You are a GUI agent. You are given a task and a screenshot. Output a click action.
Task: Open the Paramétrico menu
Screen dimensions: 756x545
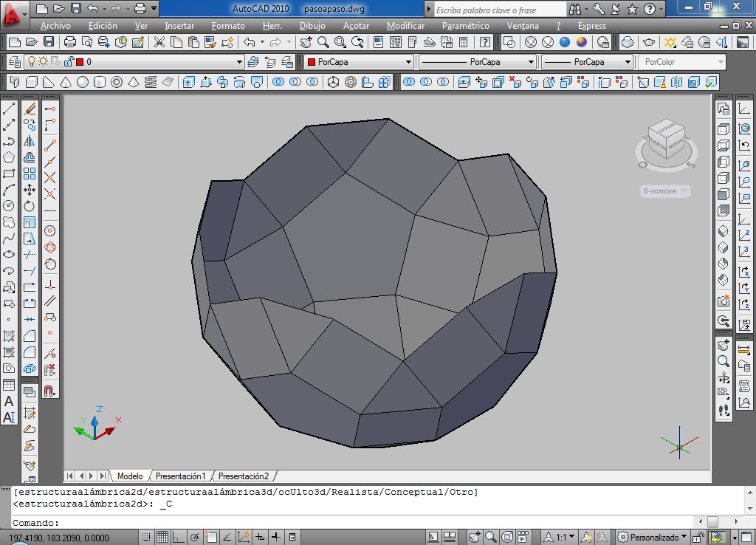[465, 26]
